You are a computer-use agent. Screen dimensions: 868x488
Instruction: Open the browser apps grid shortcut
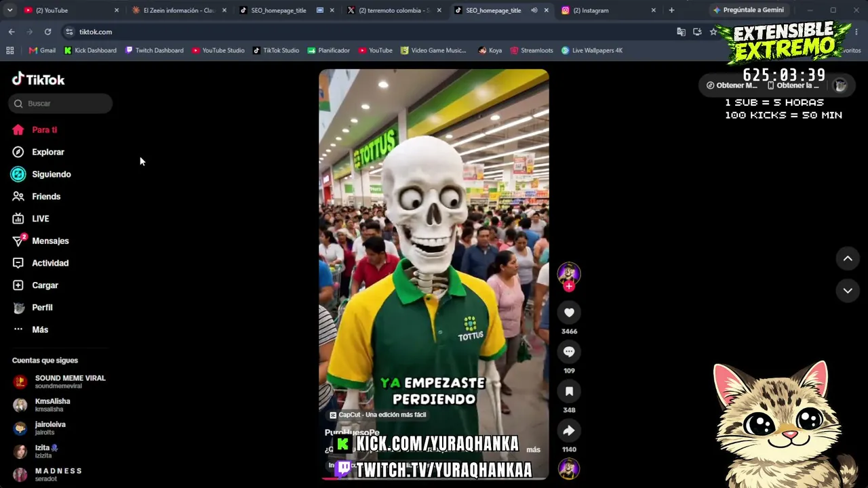click(x=9, y=50)
